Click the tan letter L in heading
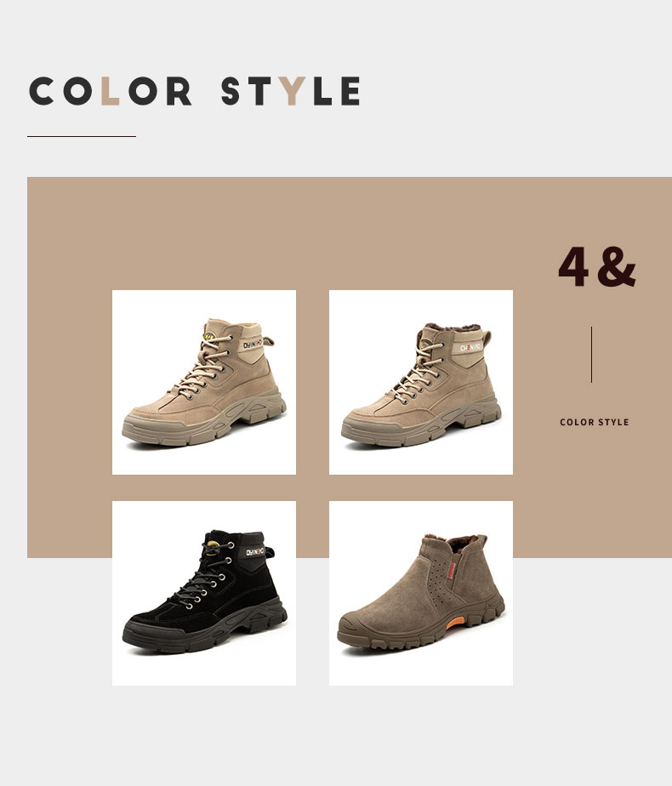672x786 pixels. 110,91
